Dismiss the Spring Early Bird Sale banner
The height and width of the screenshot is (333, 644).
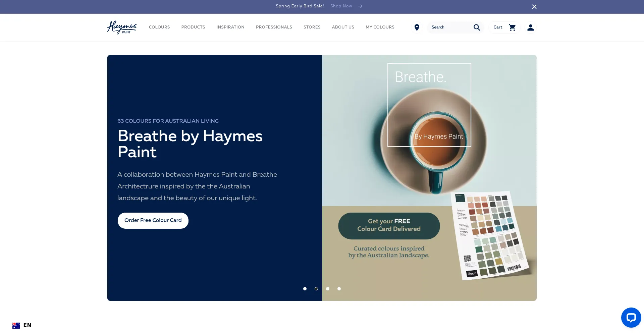coord(534,7)
